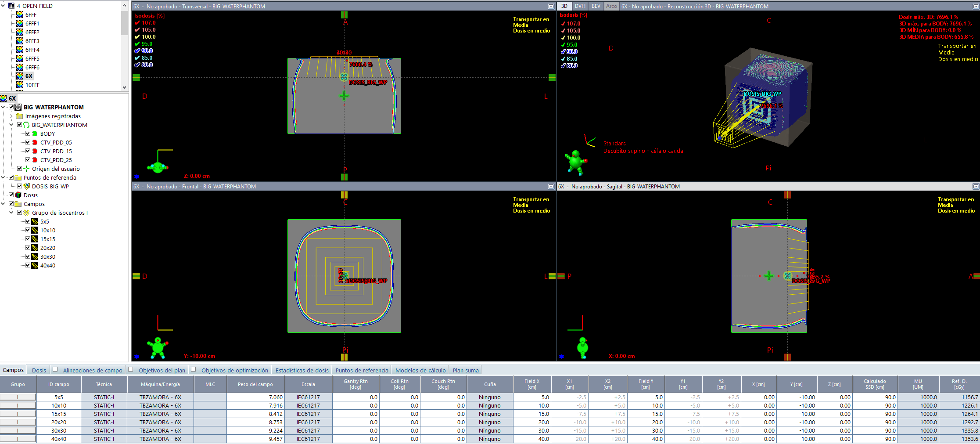Click the structure set icon under Imágenes registradas
This screenshot has width=980, height=444.
[x=26, y=125]
